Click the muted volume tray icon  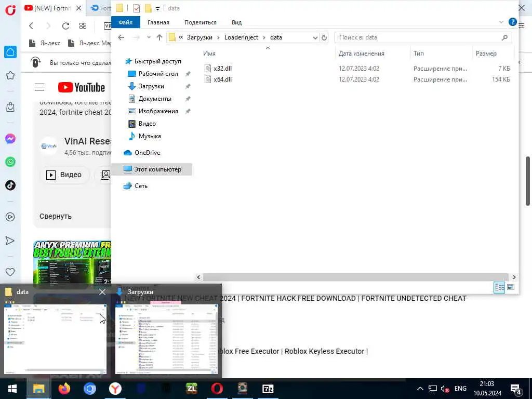click(445, 389)
